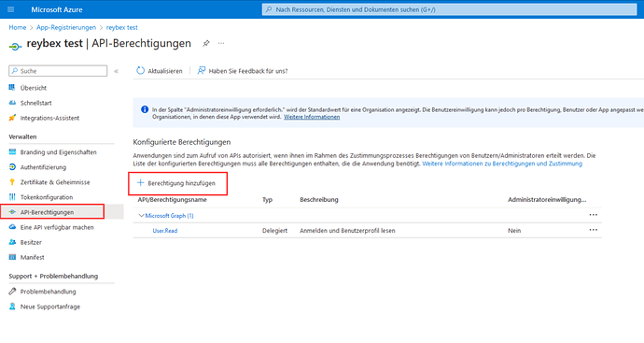Click the Aktualisieren button label
The height and width of the screenshot is (343, 644).
click(x=165, y=71)
